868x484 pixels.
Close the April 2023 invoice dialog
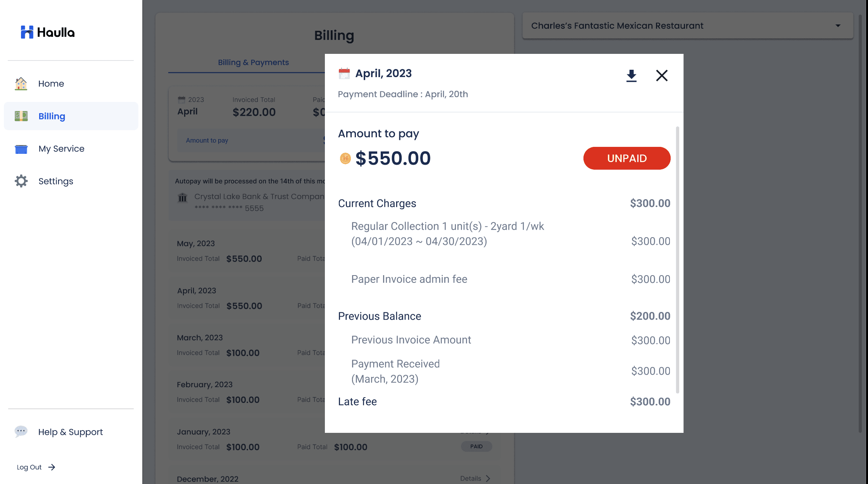661,76
